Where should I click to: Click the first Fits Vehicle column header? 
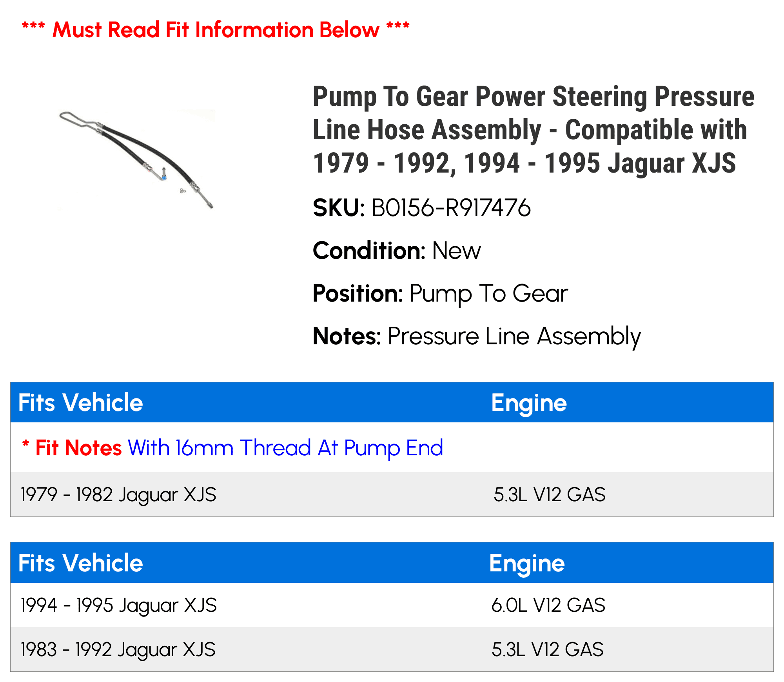pos(81,403)
